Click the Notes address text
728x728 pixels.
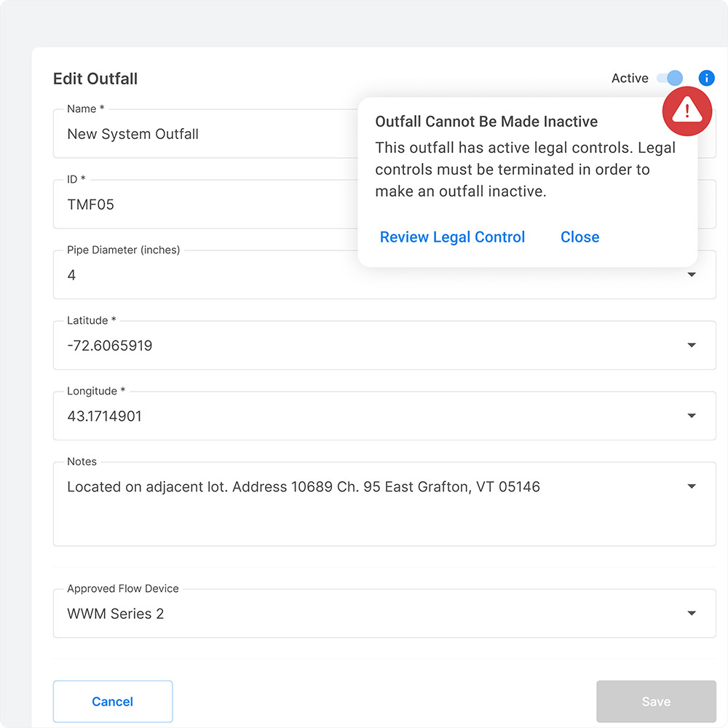click(303, 486)
